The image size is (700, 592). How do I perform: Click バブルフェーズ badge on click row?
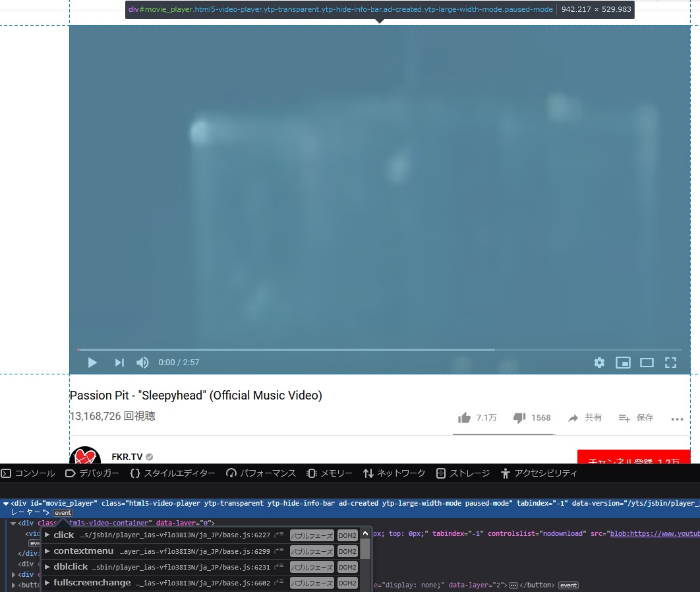[x=312, y=535]
